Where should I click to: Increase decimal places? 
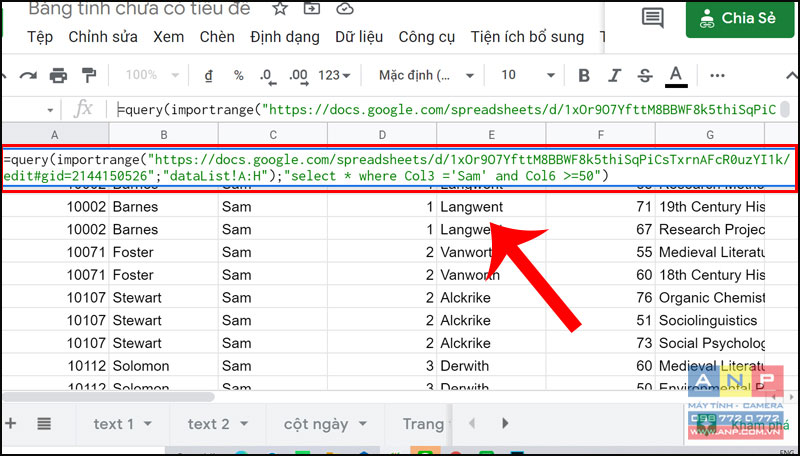[x=298, y=77]
